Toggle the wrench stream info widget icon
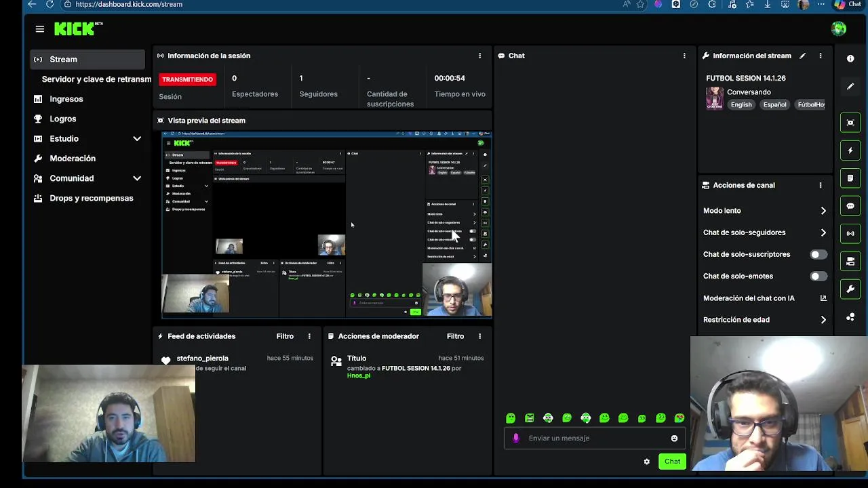The width and height of the screenshot is (868, 488). pyautogui.click(x=850, y=289)
